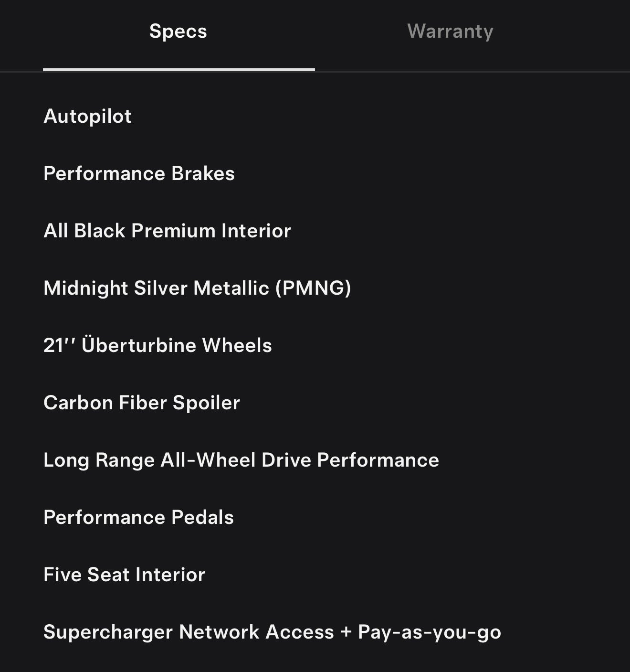The height and width of the screenshot is (672, 630).
Task: Select the Performance Pedals spec
Action: (138, 517)
